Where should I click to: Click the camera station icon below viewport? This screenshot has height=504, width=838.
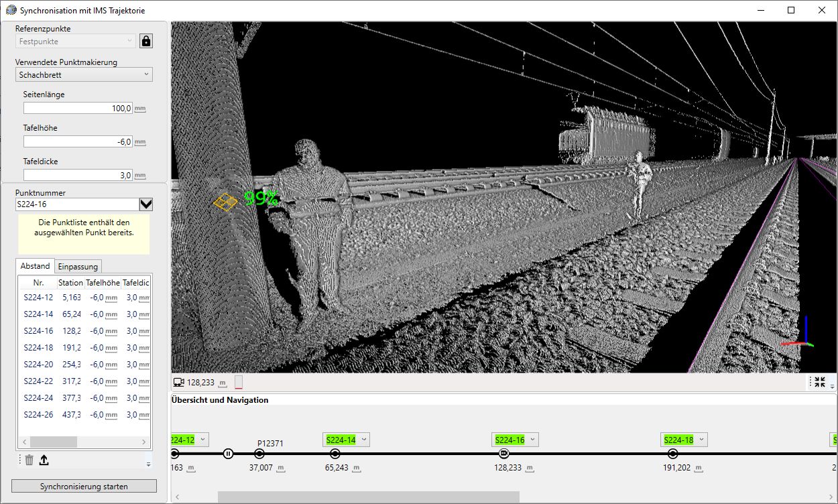[178, 383]
